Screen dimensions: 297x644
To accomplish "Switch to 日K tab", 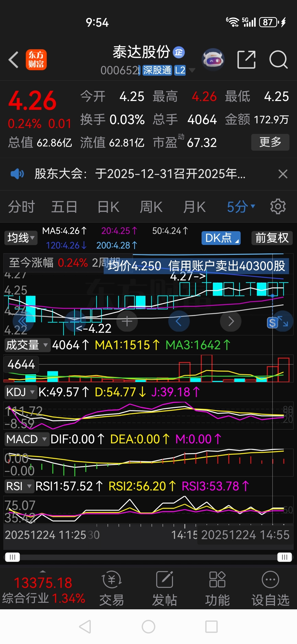I will (109, 207).
